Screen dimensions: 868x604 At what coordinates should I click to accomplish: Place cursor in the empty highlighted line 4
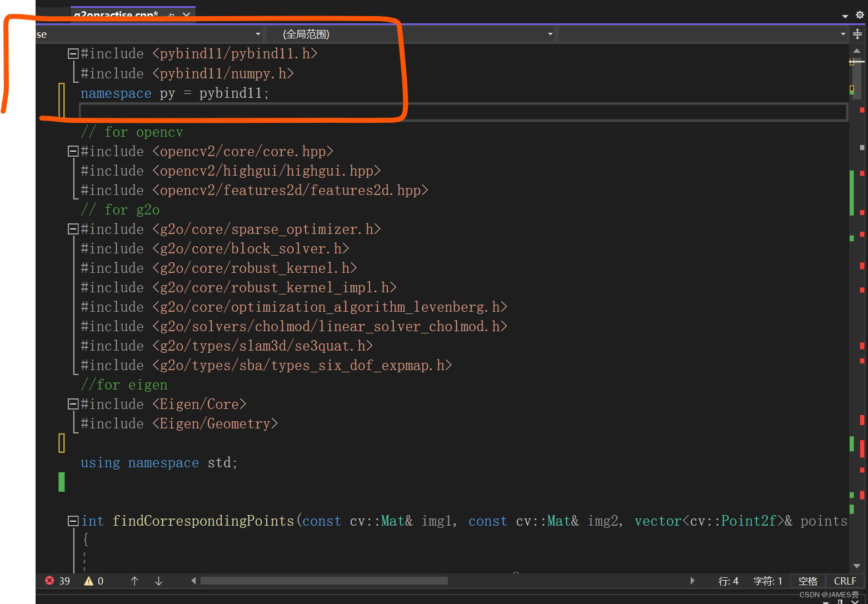(463, 112)
